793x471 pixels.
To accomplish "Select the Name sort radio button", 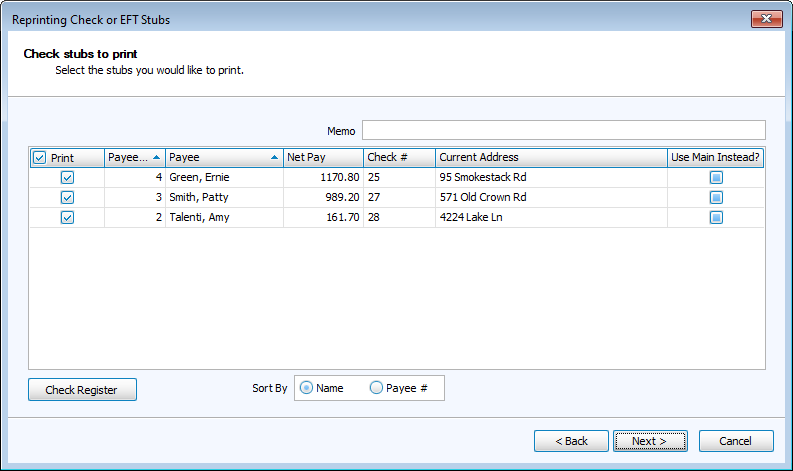I will [x=307, y=388].
